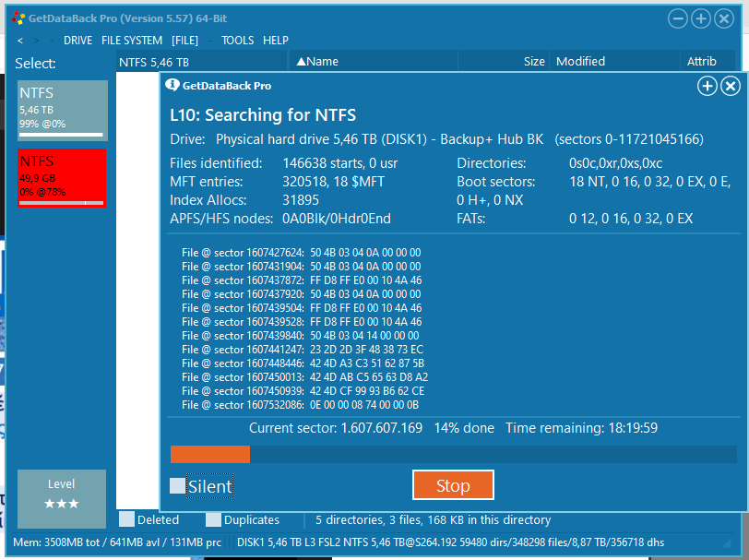749x560 pixels.
Task: Open the [FILE] menu
Action: click(184, 41)
